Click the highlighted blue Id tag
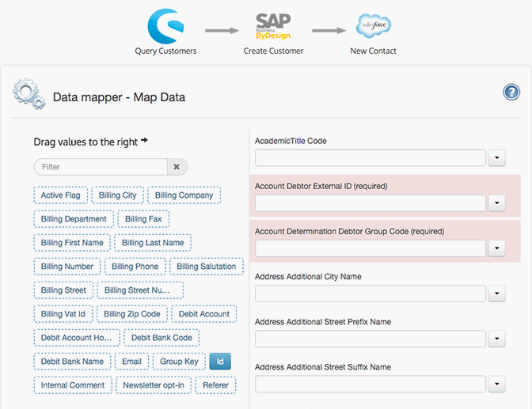The width and height of the screenshot is (532, 409). [220, 362]
